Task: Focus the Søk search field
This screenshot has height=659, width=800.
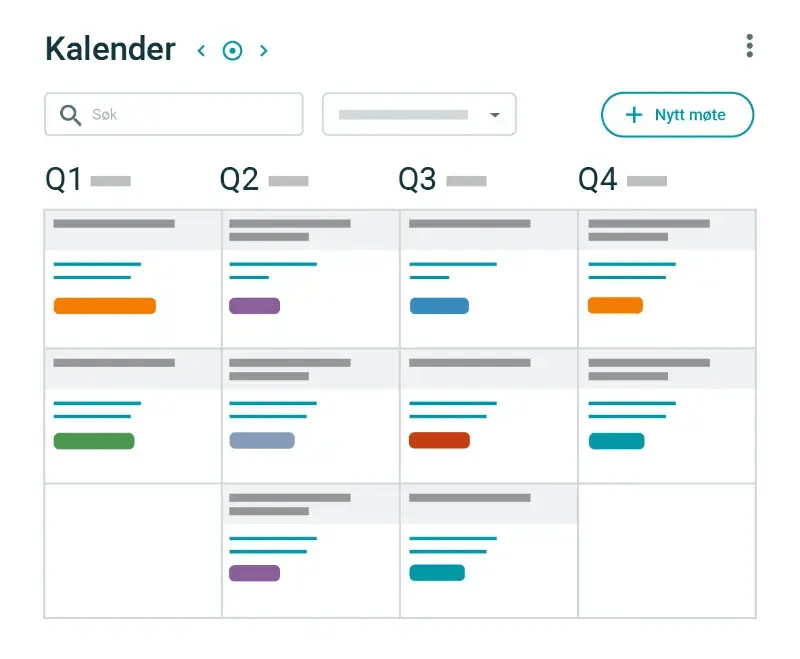Action: (174, 114)
